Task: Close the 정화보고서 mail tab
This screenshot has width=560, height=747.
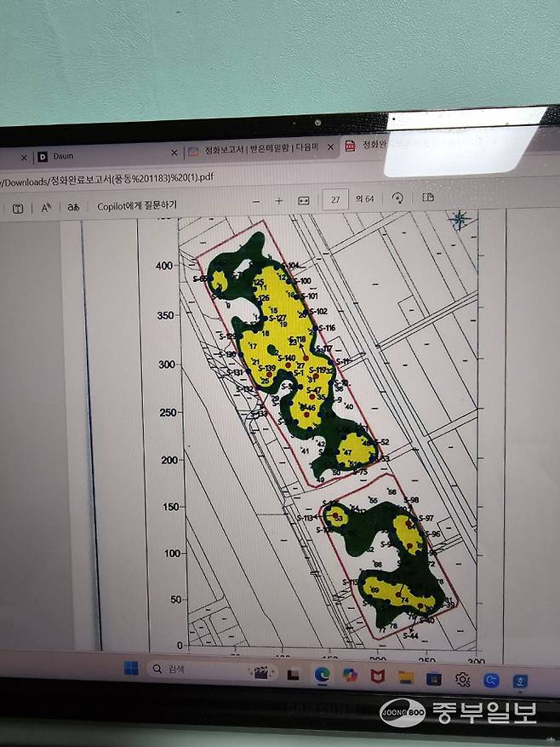Action: click(330, 147)
